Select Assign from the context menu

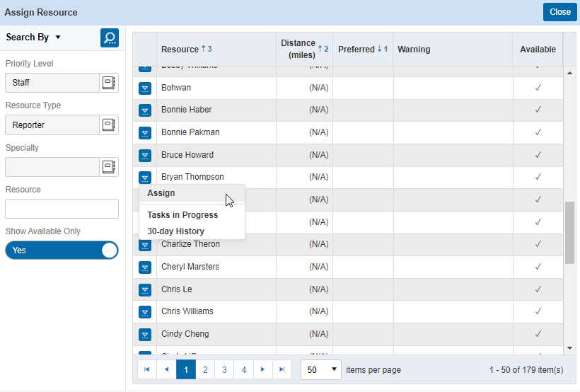(161, 193)
